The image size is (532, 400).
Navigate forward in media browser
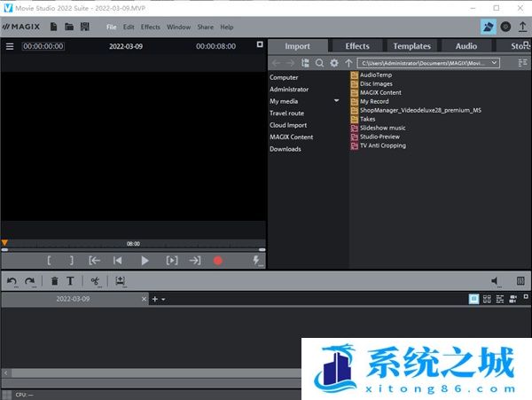pos(291,63)
